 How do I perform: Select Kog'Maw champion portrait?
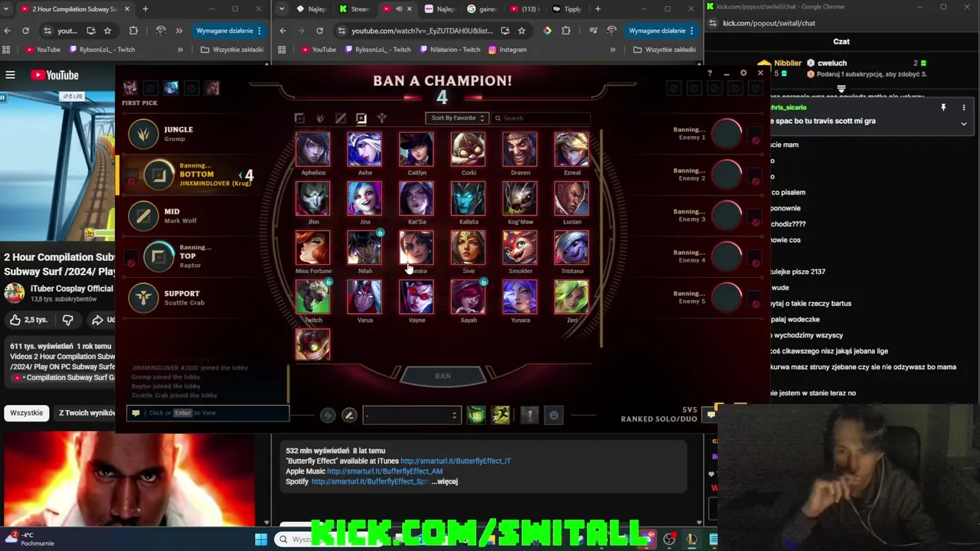tap(520, 198)
